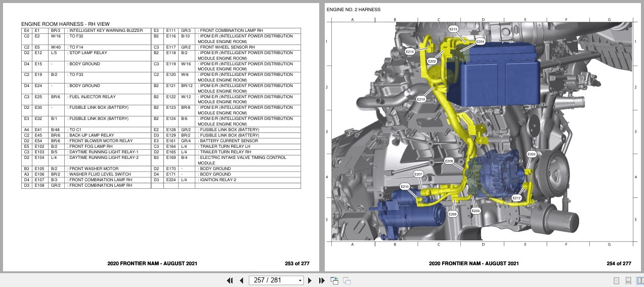This screenshot has height=287, width=644.
Task: Click FRONT BLOWER MOTOR RELAY text
Action: (x=100, y=141)
